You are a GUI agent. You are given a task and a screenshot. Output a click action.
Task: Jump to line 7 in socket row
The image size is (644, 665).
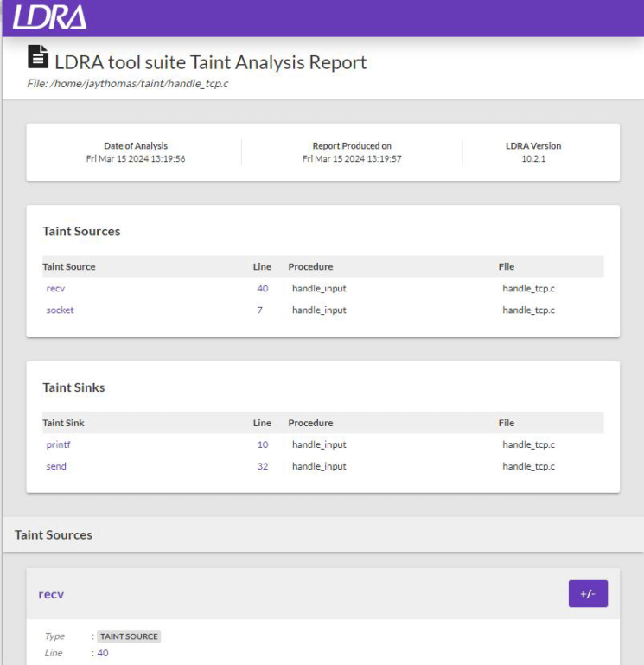pos(260,310)
